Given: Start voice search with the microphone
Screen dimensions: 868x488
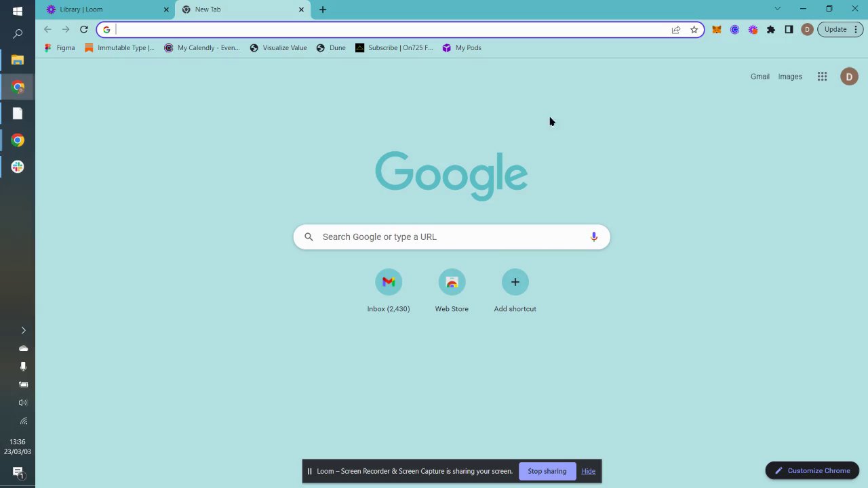Looking at the screenshot, I should pyautogui.click(x=594, y=237).
